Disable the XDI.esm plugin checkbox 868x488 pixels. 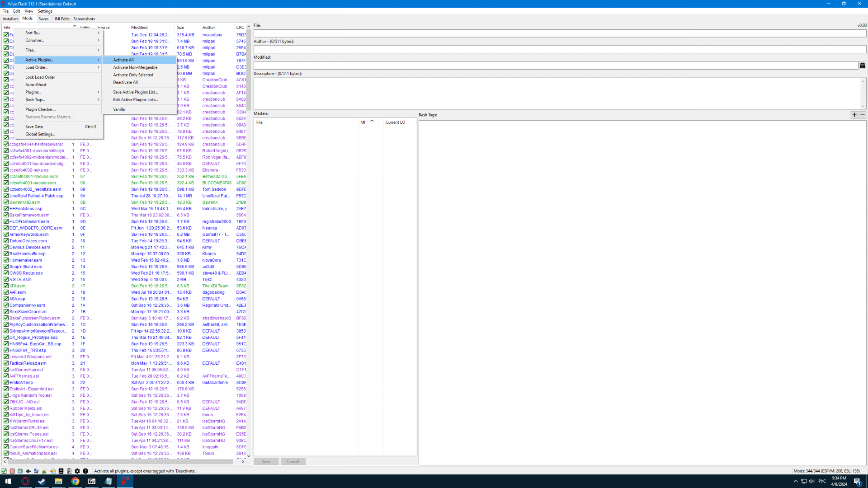pyautogui.click(x=6, y=286)
